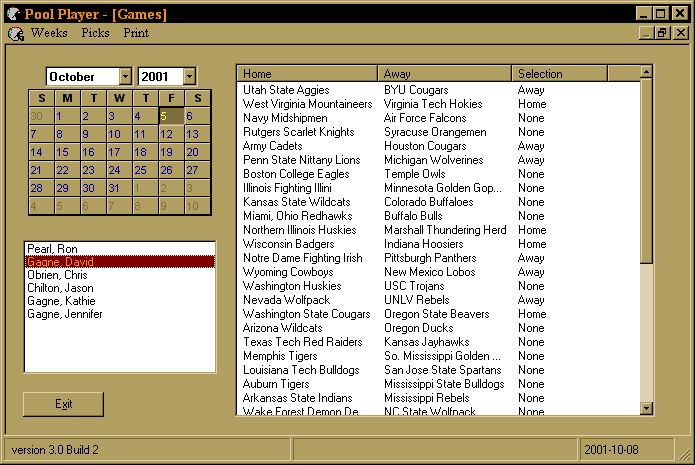This screenshot has height=465, width=695.
Task: Select October 6 in the calendar
Action: coord(197,116)
